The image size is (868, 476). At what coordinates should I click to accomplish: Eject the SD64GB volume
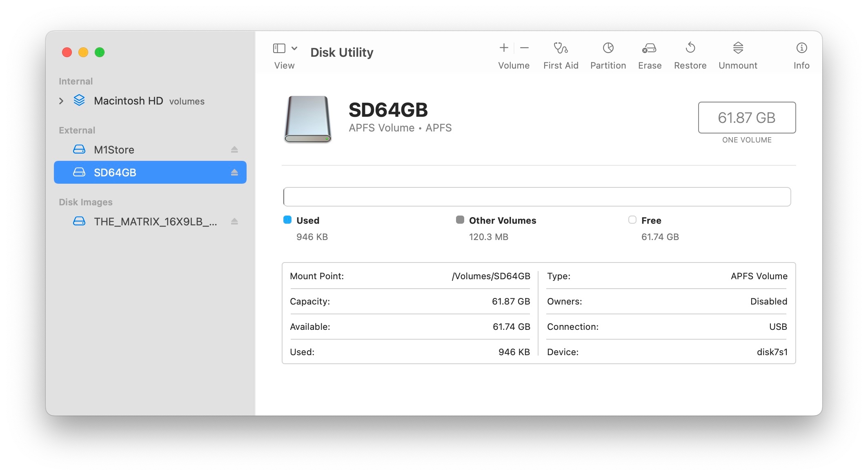point(234,173)
